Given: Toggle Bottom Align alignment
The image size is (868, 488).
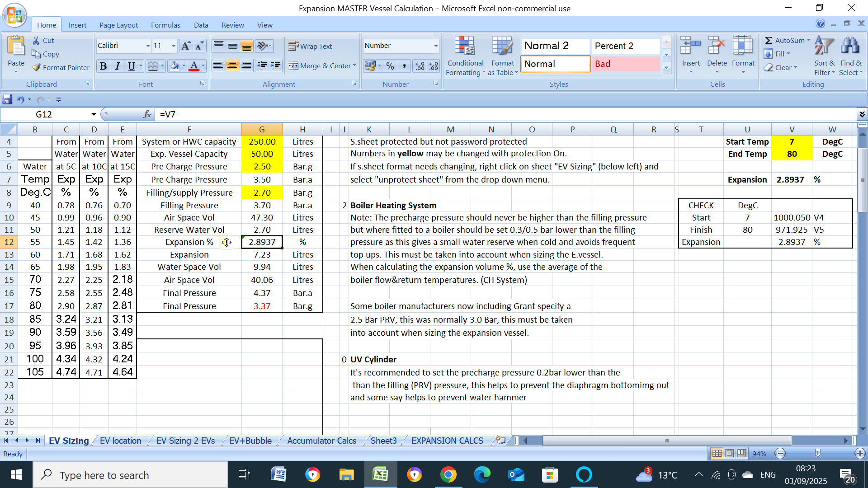Looking at the screenshot, I should (x=246, y=46).
